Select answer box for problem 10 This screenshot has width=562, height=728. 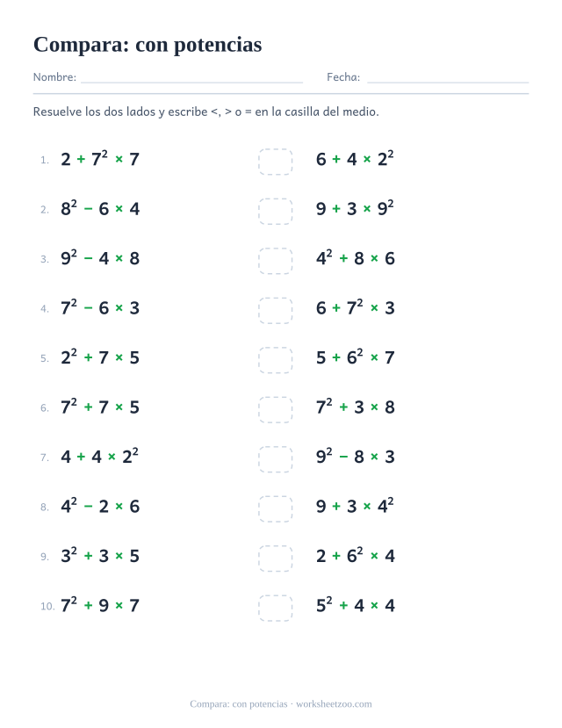point(276,609)
